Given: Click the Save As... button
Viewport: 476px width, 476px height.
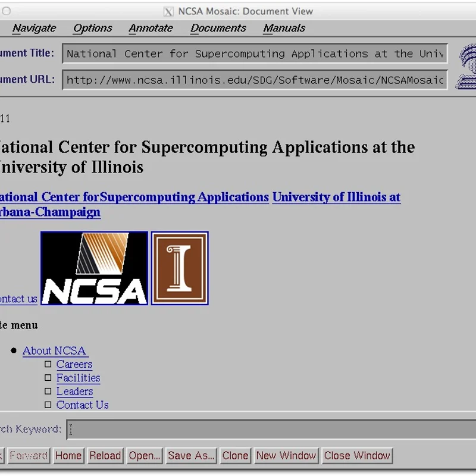Looking at the screenshot, I should 191,455.
